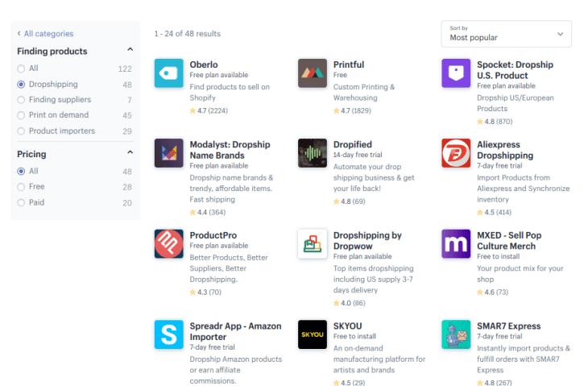This screenshot has width=588, height=386.
Task: Click the Dropshipping by Dropwow icon
Action: click(313, 244)
